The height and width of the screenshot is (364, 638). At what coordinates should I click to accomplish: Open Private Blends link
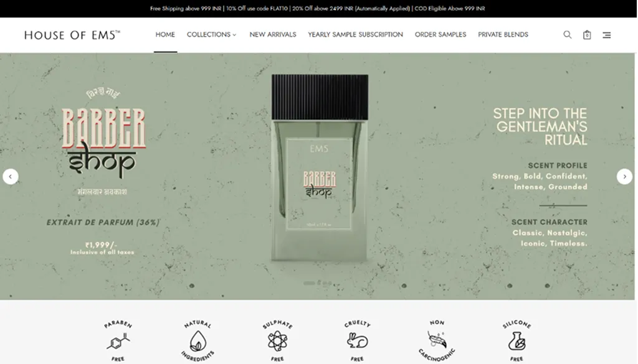point(503,34)
